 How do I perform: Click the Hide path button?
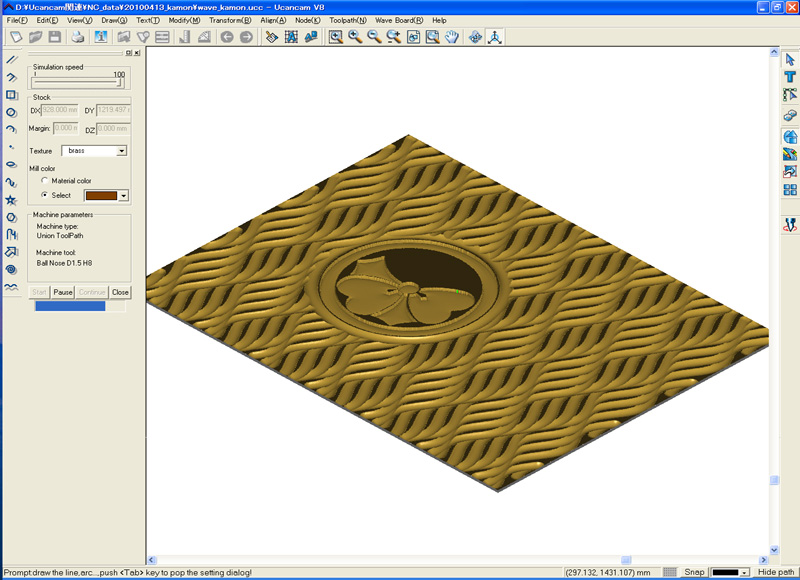(x=776, y=572)
